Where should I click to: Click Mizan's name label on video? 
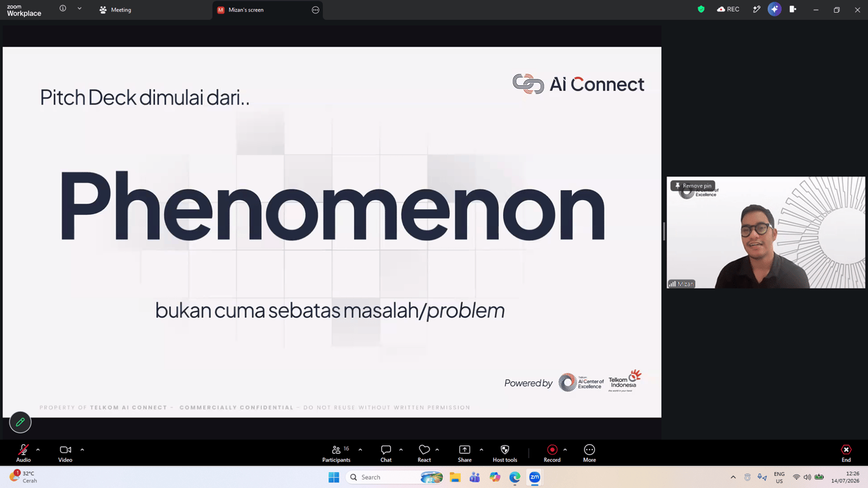coord(682,284)
